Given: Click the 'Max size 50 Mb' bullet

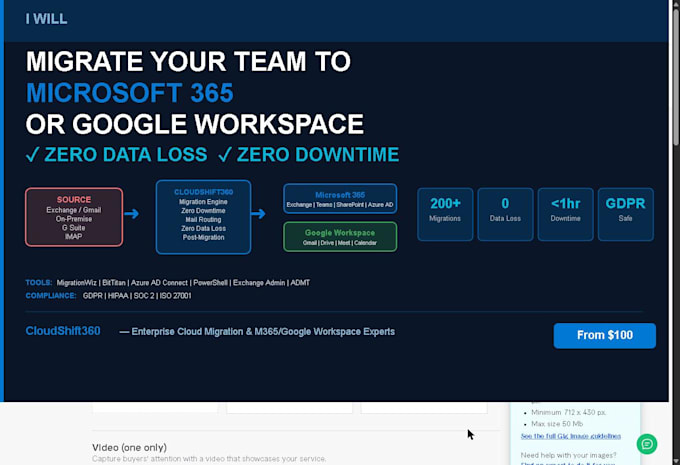Looking at the screenshot, I should 557,424.
